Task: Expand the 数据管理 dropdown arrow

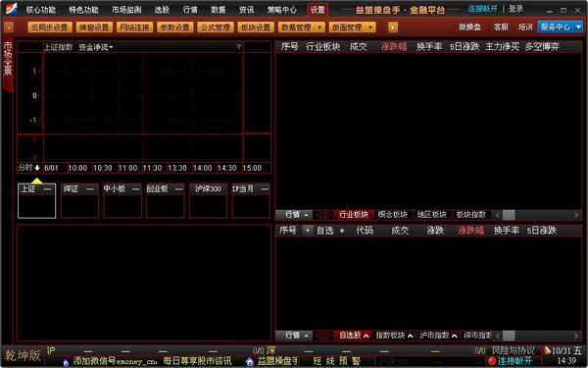Action: pos(319,27)
